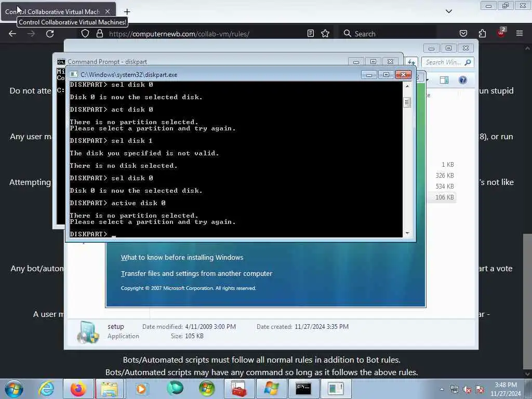This screenshot has height=399, width=532.
Task: Select the file row sized 326 KB
Action: [x=445, y=176]
